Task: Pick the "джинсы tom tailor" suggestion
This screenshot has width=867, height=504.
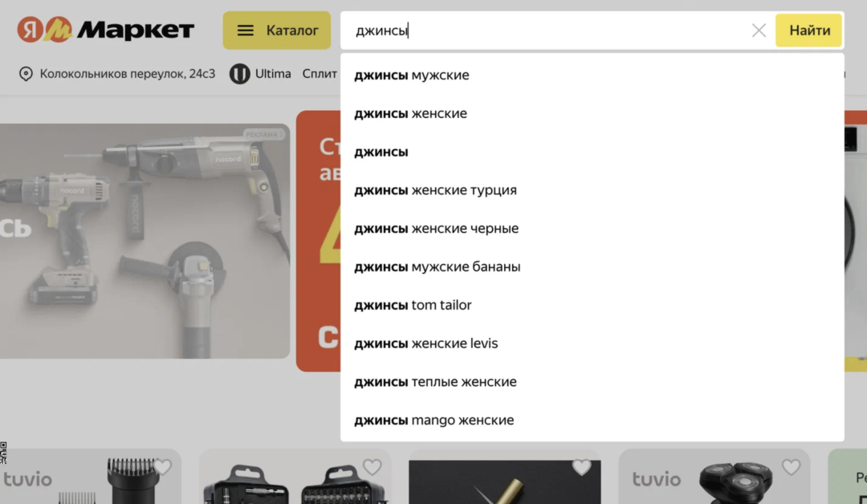Action: pyautogui.click(x=413, y=305)
